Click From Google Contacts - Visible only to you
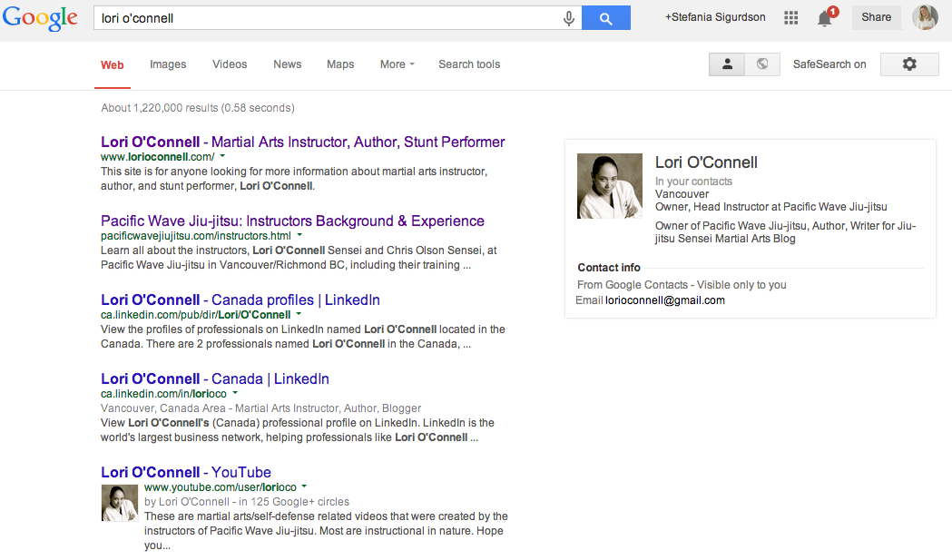Image resolution: width=952 pixels, height=560 pixels. [x=682, y=285]
